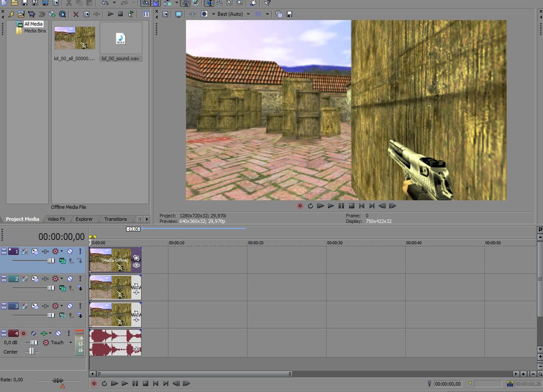Switch to the Video FX tab
This screenshot has height=392, width=543.
56,219
